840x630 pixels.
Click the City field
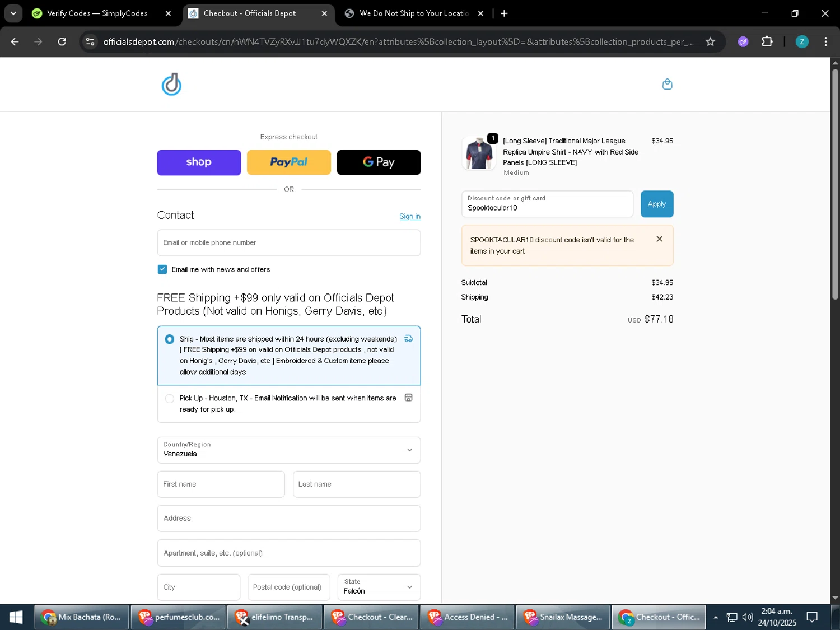pyautogui.click(x=199, y=587)
